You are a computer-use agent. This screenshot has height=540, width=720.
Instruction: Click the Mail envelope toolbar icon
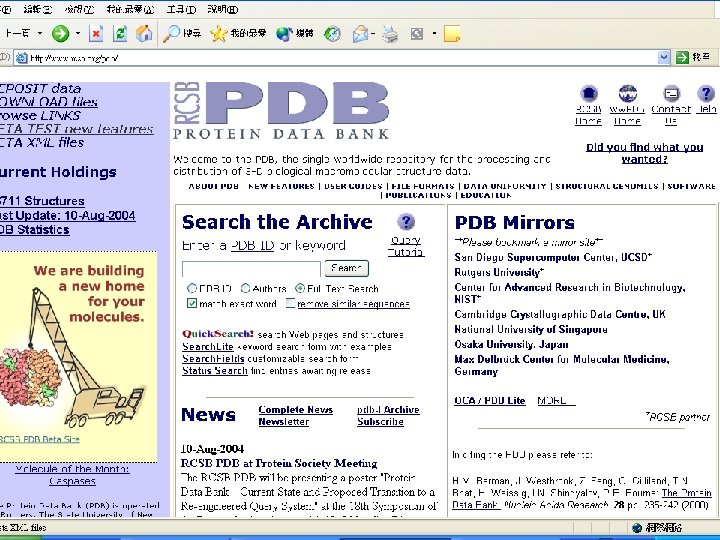click(x=360, y=34)
